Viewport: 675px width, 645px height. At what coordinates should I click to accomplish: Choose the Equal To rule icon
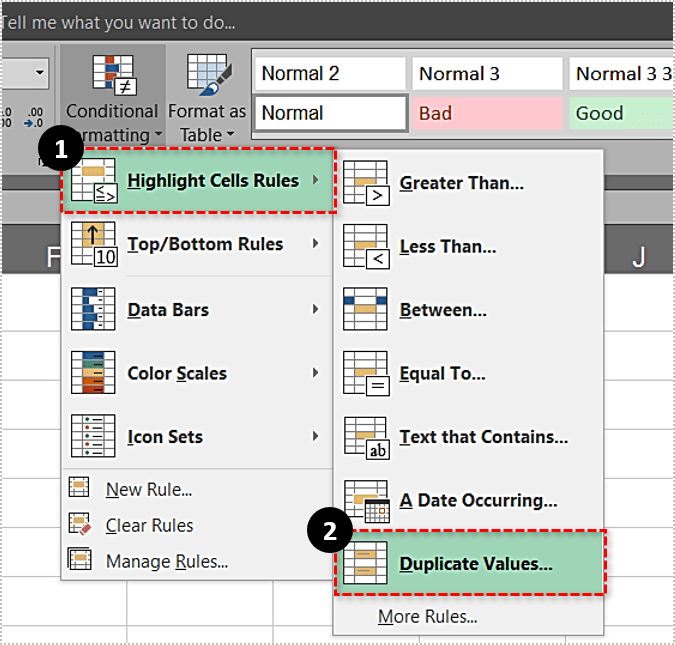pyautogui.click(x=365, y=373)
